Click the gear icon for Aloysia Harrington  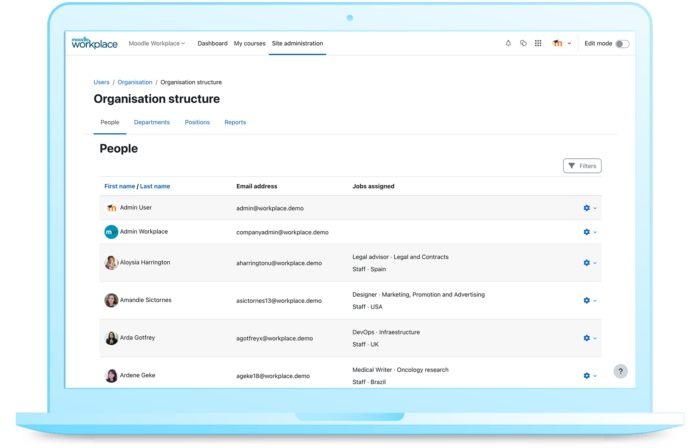(586, 263)
